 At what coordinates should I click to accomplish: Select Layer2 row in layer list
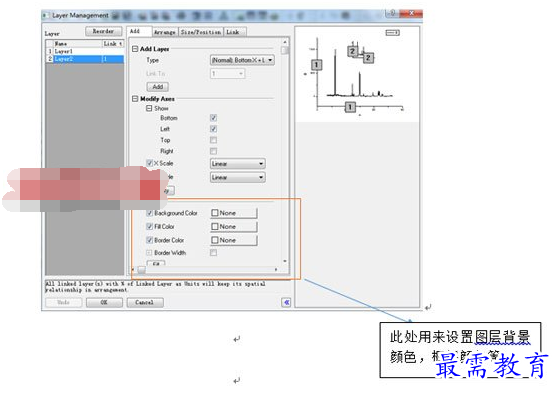tap(85, 59)
